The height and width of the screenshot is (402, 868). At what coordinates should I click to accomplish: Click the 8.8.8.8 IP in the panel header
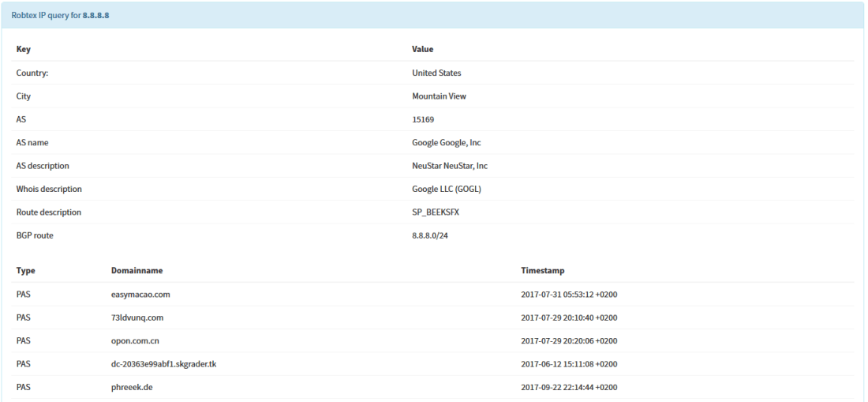(x=95, y=15)
